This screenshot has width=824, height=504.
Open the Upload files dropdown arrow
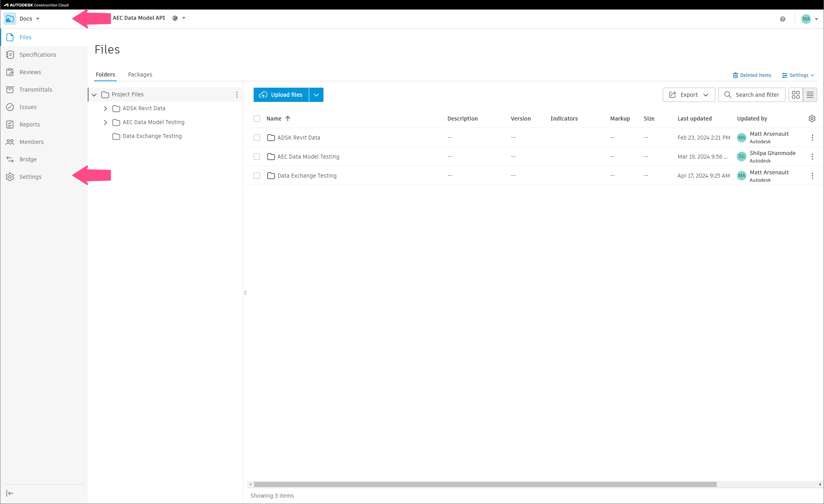click(316, 95)
